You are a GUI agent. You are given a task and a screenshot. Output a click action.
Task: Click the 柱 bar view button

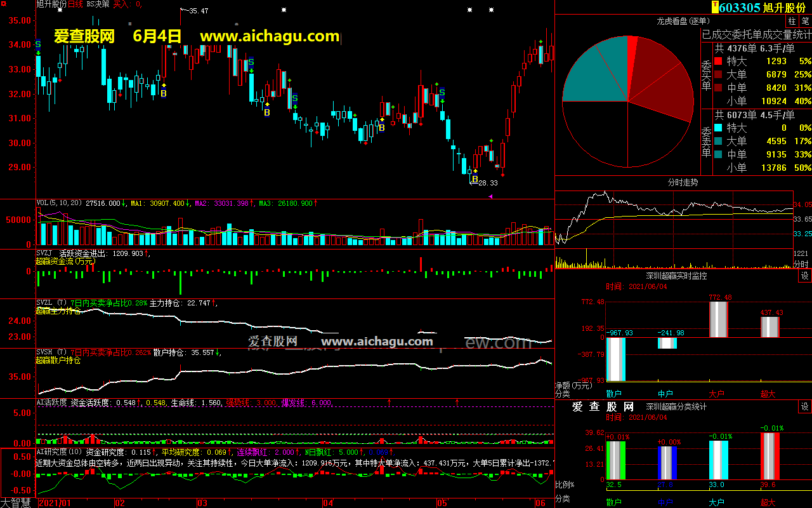click(x=792, y=21)
